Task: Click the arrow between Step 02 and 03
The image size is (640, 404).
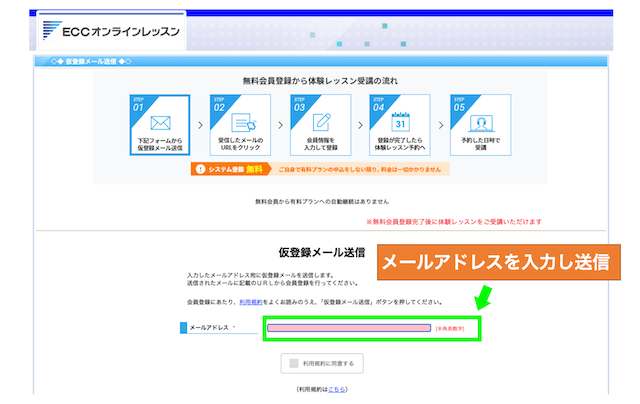Action: coord(280,125)
